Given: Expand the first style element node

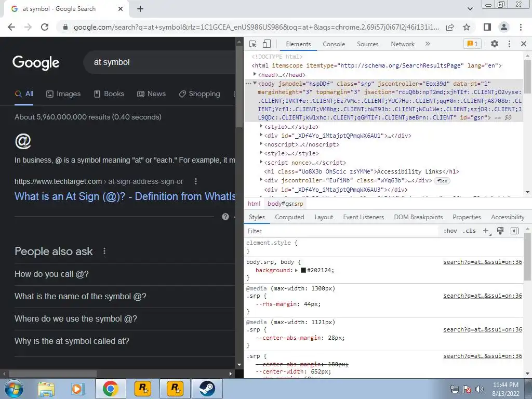Looking at the screenshot, I should click(x=261, y=126).
